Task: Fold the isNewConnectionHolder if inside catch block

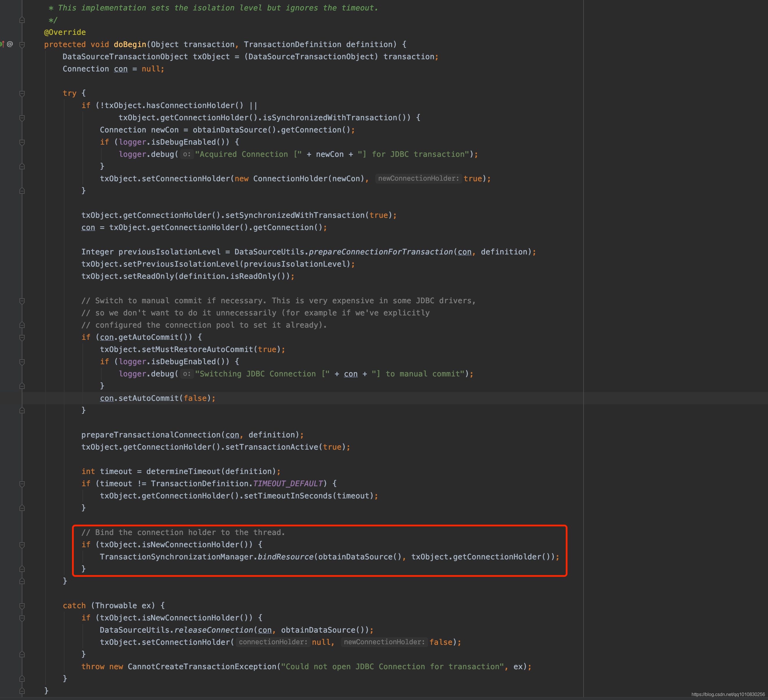Action: 22,618
